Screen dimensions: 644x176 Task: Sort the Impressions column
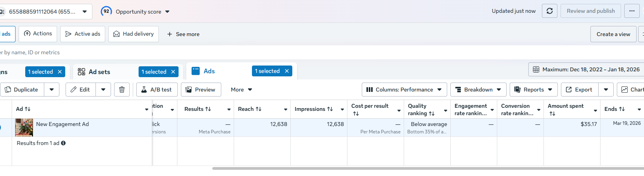[x=330, y=109]
